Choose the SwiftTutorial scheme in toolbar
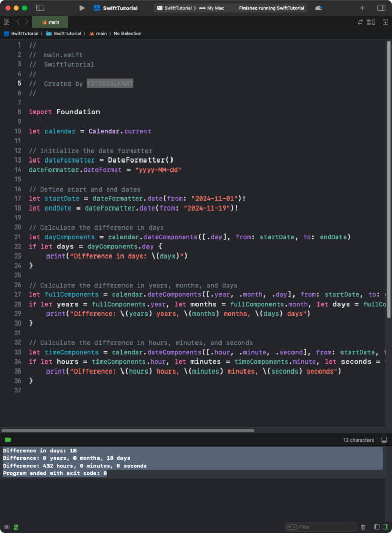392x533 pixels. click(175, 8)
